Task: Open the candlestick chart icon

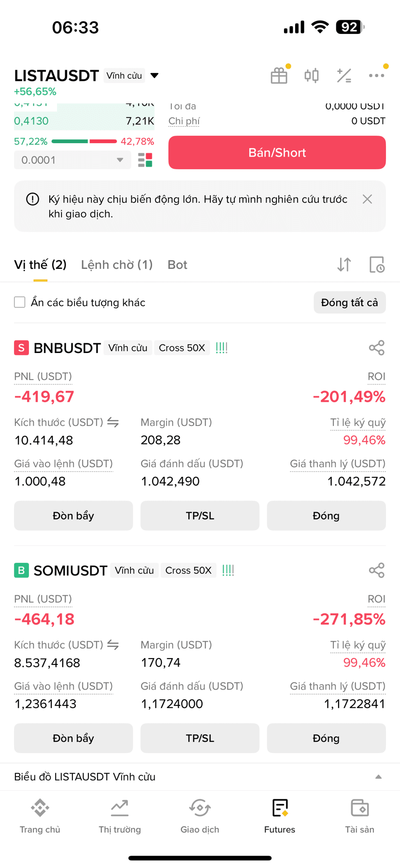Action: [x=312, y=75]
